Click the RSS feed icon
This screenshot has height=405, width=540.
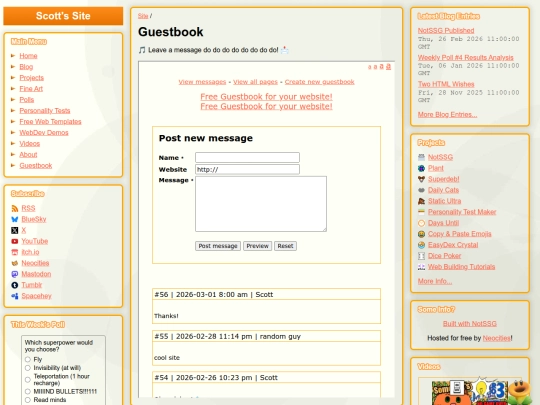(x=14, y=208)
